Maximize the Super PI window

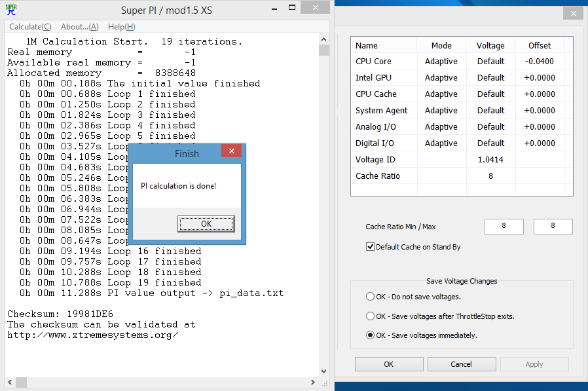[x=292, y=7]
